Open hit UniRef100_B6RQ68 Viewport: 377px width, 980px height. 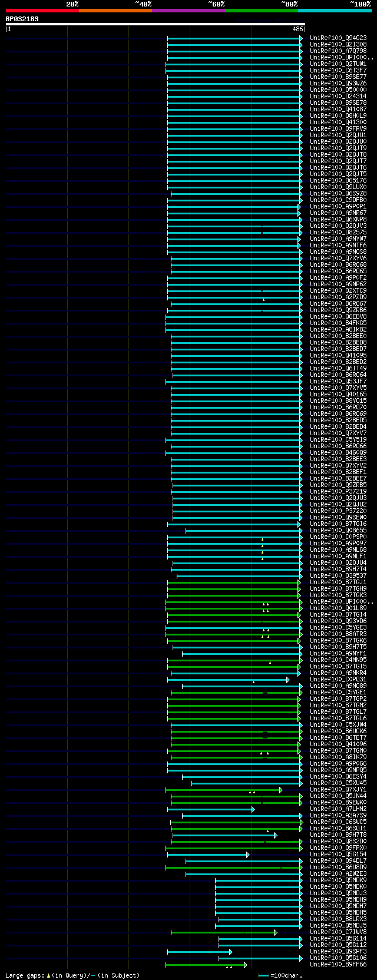pos(338,265)
